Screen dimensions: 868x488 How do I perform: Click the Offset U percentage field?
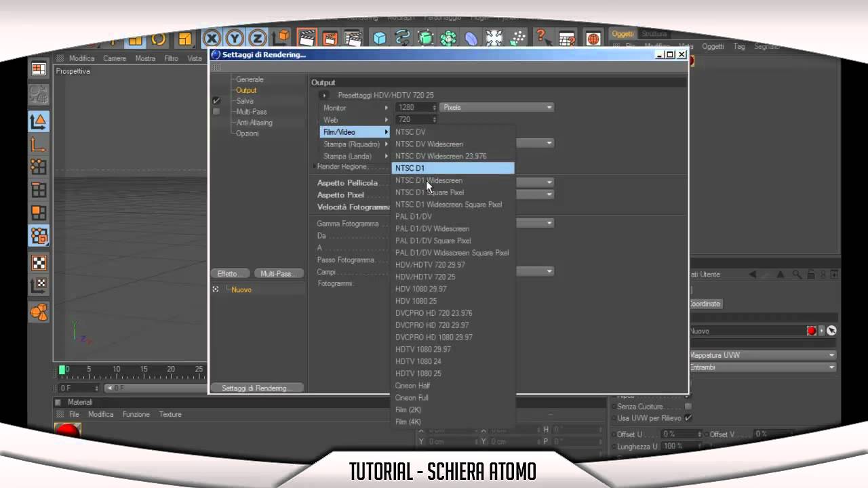(680, 434)
